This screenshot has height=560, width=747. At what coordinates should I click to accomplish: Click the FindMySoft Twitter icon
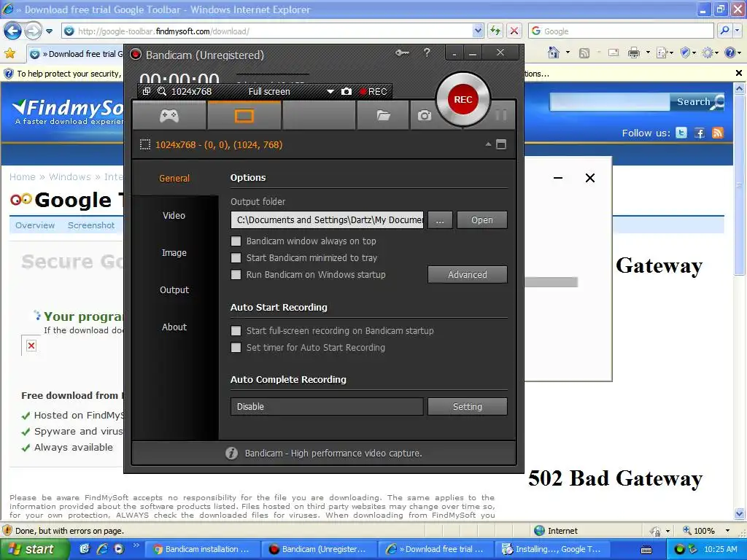click(x=681, y=133)
